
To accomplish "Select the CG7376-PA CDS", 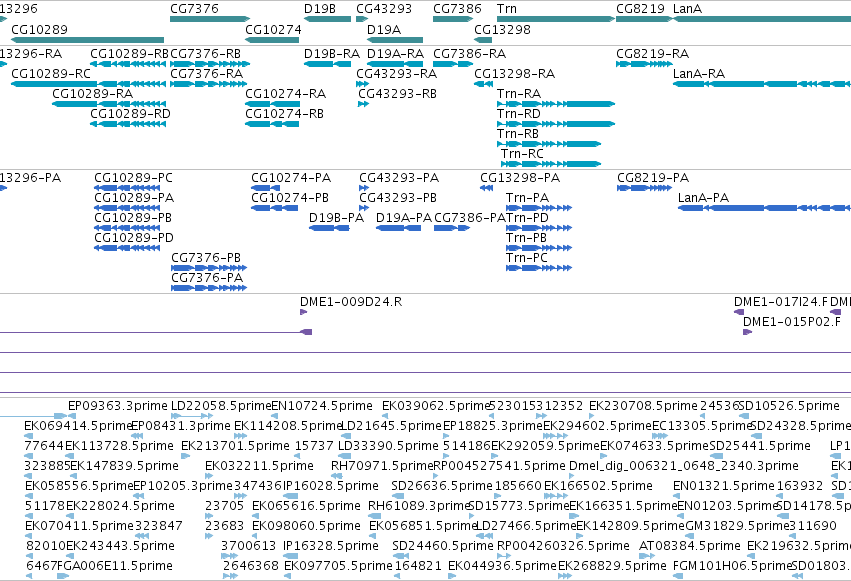I will [209, 288].
